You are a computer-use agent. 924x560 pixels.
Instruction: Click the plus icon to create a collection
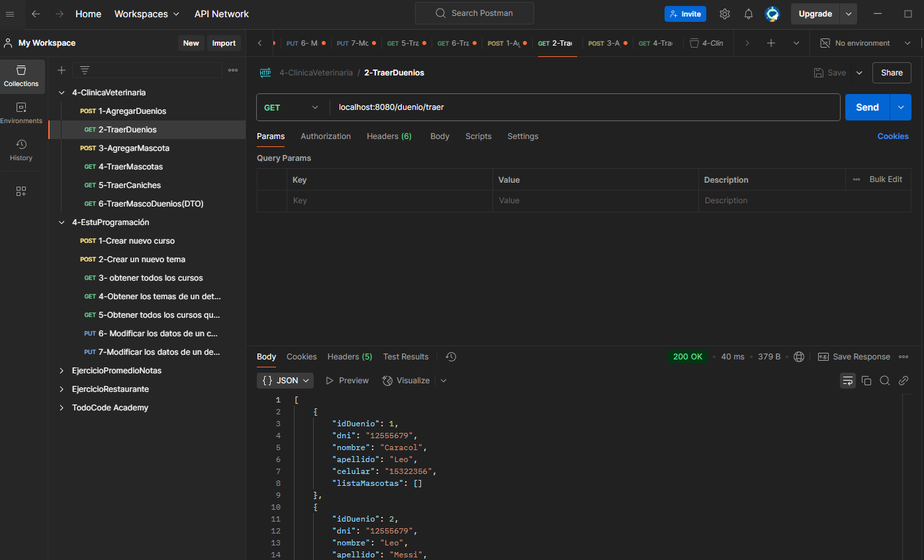[x=62, y=70]
